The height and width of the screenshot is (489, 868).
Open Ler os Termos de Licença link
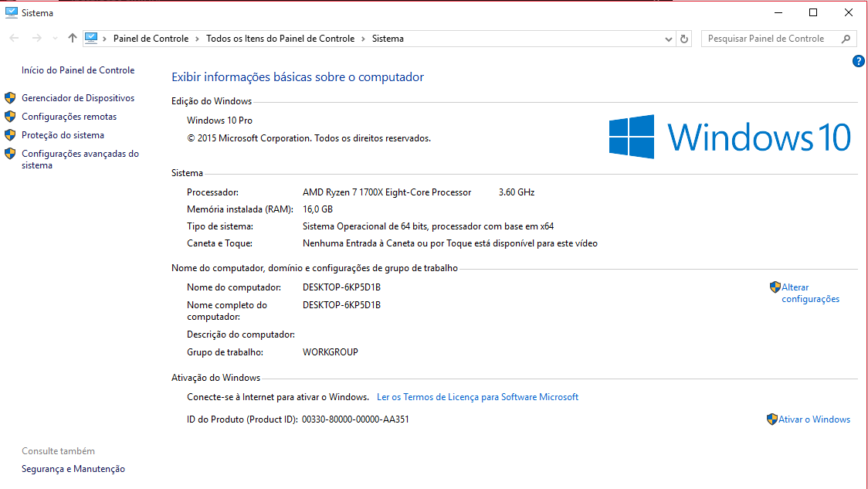pos(477,397)
